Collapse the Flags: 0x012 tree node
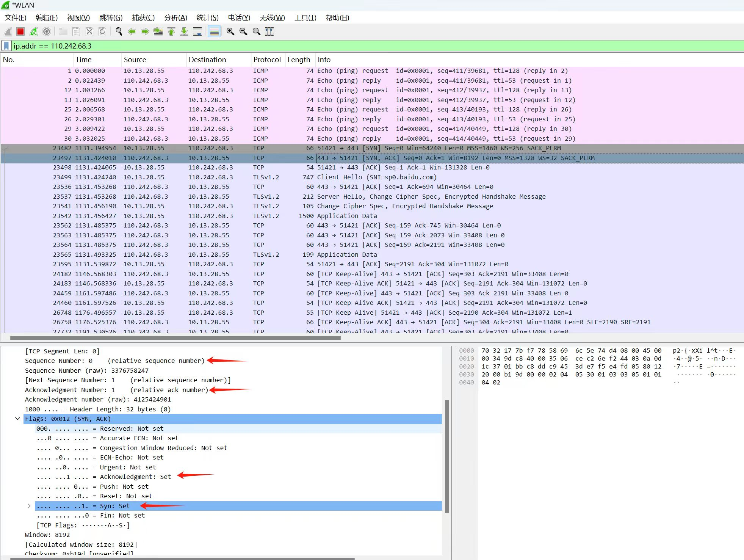This screenshot has height=560, width=744. pos(17,419)
